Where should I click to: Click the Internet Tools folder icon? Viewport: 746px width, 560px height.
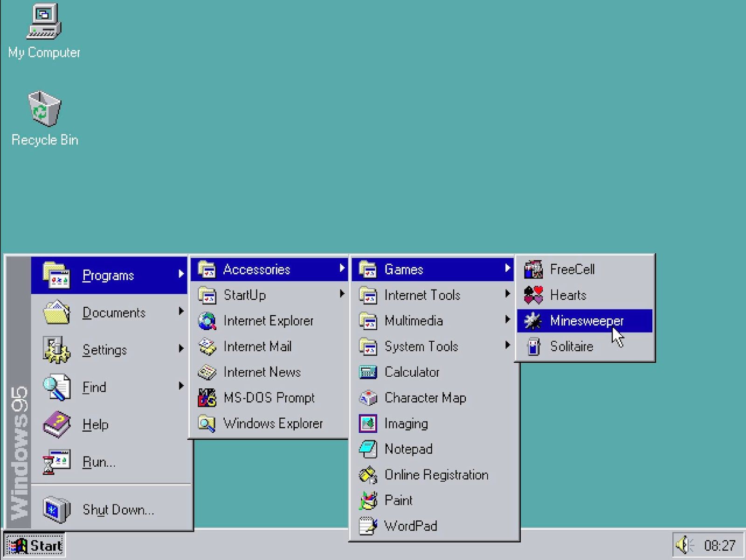[x=368, y=295]
